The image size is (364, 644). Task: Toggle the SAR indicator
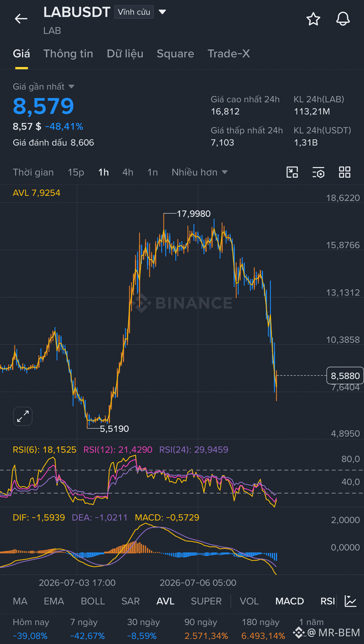(130, 601)
